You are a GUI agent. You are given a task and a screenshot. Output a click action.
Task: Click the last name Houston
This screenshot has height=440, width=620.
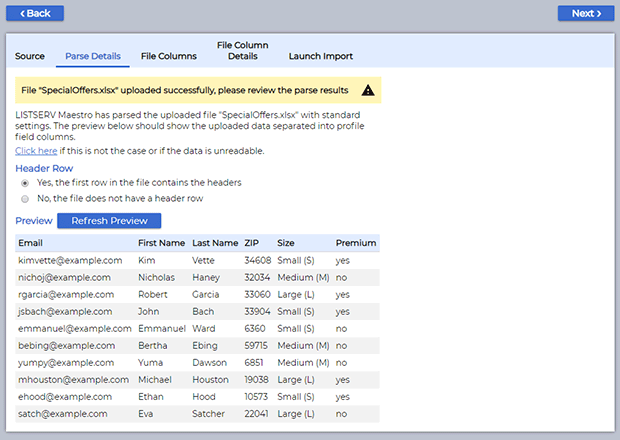pyautogui.click(x=210, y=380)
